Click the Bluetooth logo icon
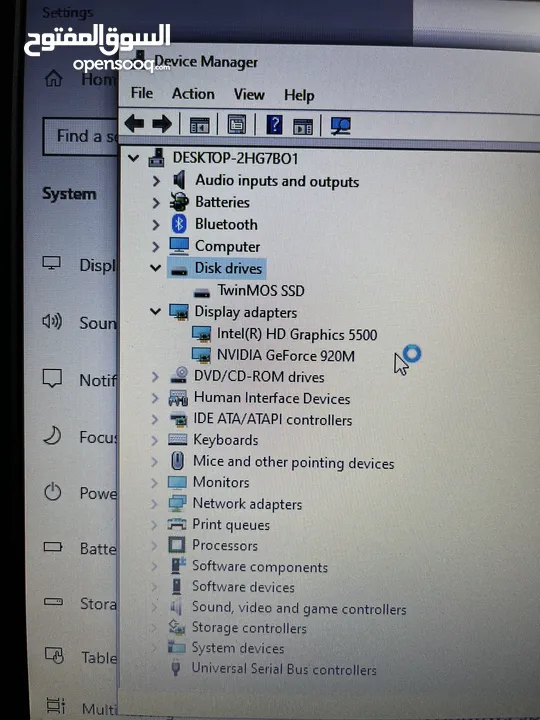540x720 pixels. coord(179,224)
